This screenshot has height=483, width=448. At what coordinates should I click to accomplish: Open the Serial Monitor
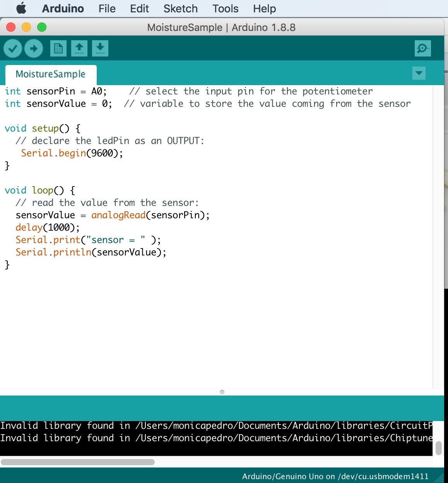422,48
